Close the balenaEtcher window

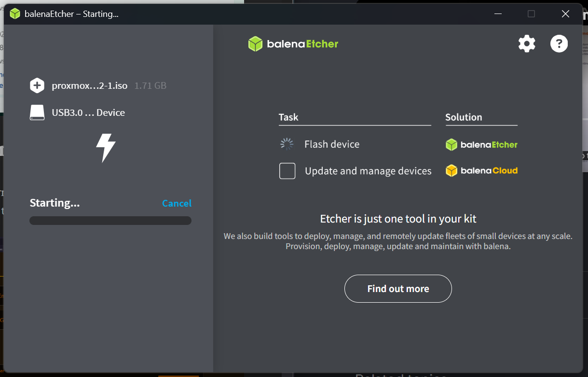click(565, 14)
